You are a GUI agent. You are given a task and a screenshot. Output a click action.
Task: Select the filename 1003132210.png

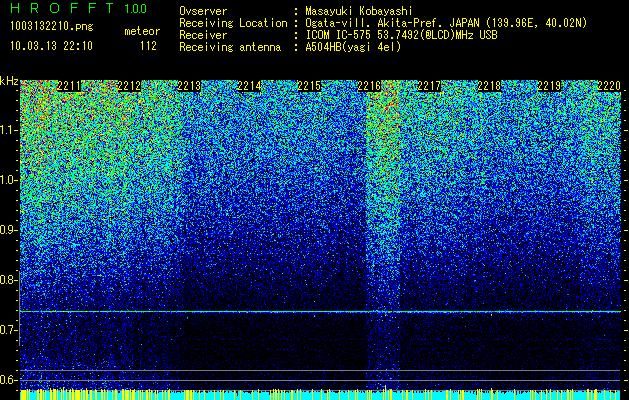(x=52, y=27)
